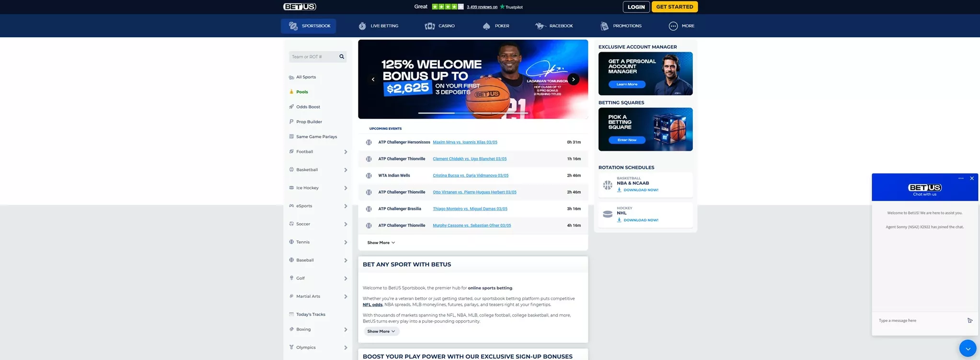Click the Tennis sidebar icon

pyautogui.click(x=291, y=242)
